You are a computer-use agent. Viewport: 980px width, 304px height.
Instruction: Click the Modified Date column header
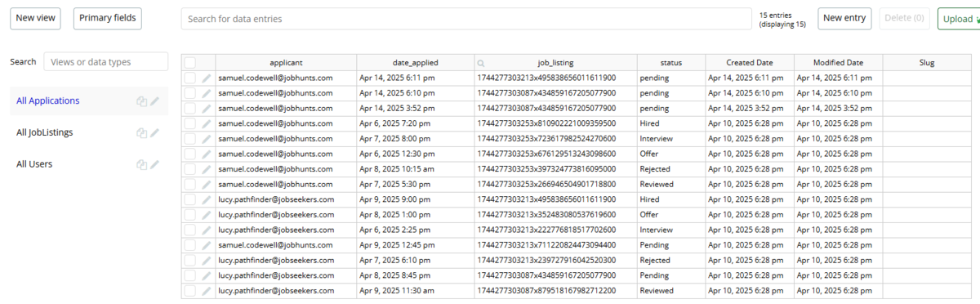pos(838,63)
